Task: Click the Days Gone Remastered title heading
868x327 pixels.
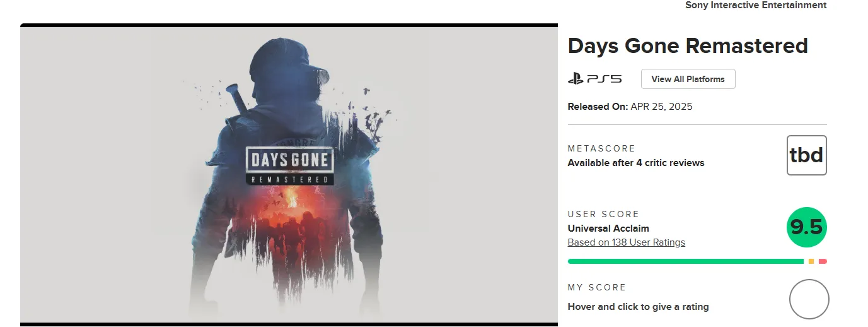Action: pyautogui.click(x=688, y=46)
